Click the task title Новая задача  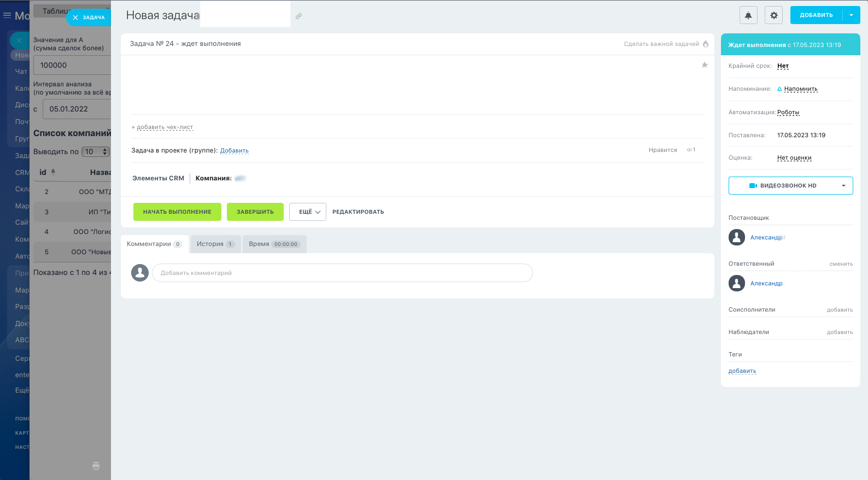(163, 15)
